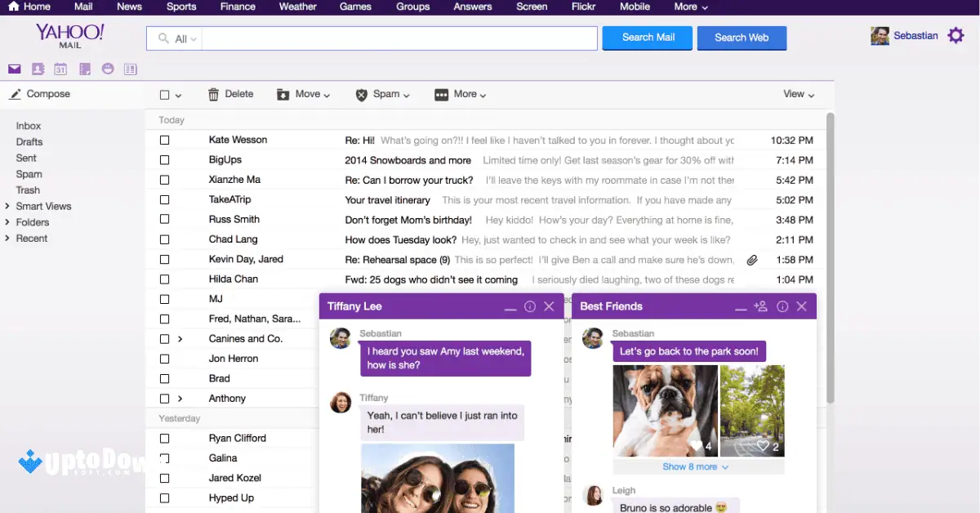Click the paperclip on Kevin Day's email

pos(752,259)
